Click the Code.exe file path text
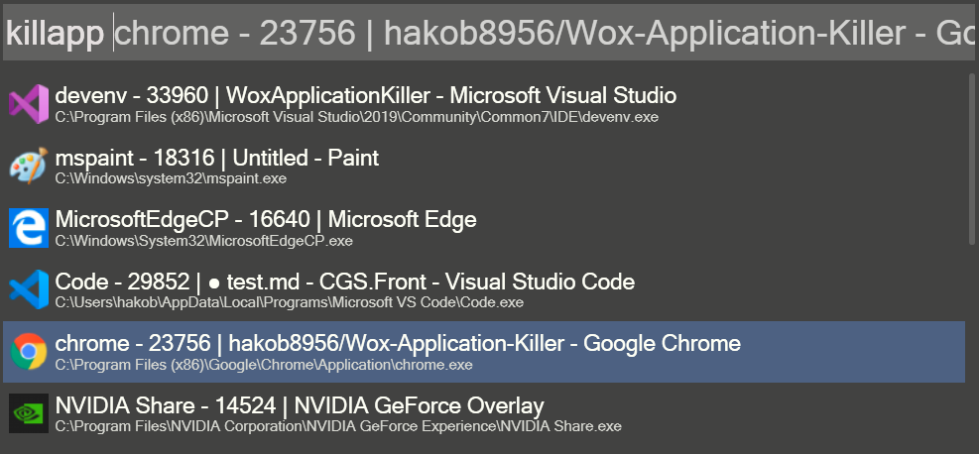Viewport: 980px width, 454px height. pyautogui.click(x=289, y=302)
